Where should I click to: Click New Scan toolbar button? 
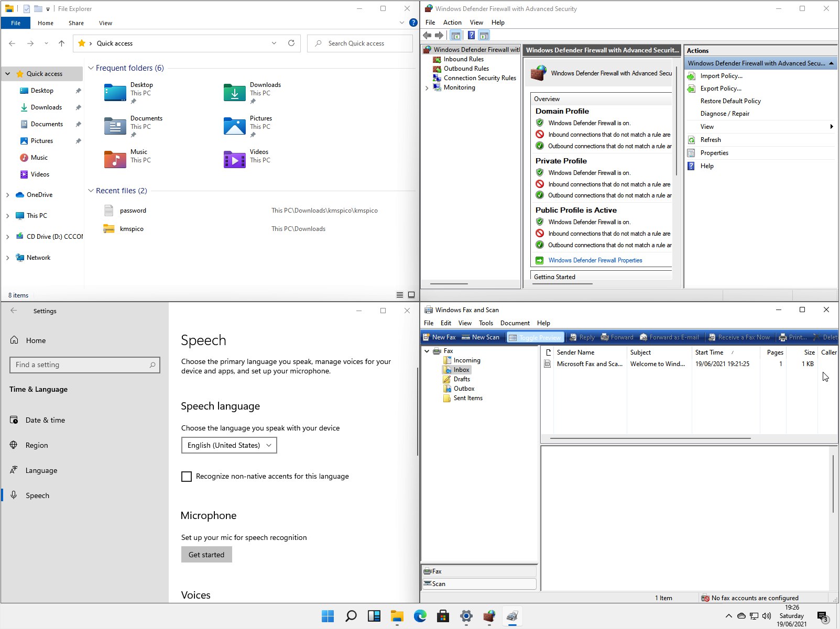(480, 337)
